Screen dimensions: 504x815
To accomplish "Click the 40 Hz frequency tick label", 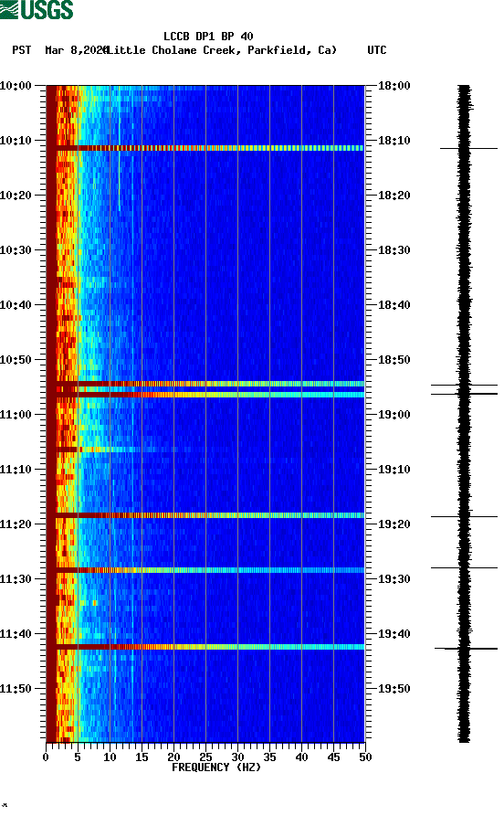I will tap(301, 757).
